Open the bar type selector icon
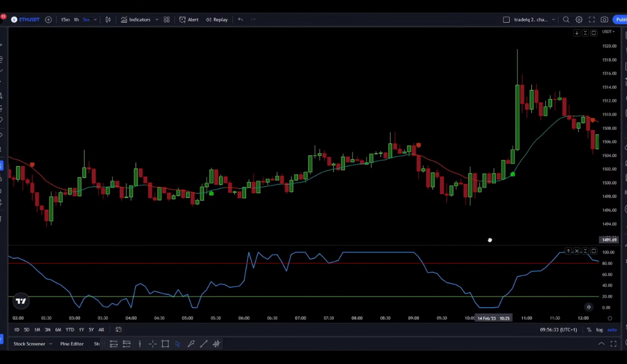 (x=107, y=19)
